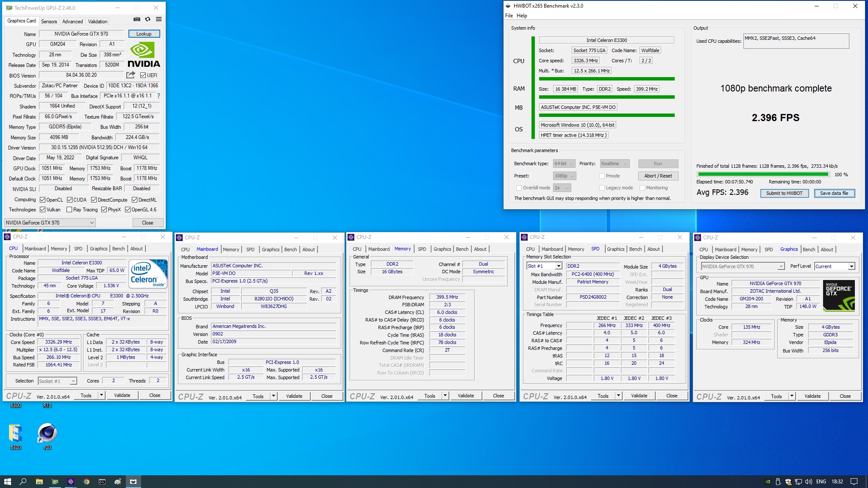Click the BIOS Version field 84.04.36.00.20
868x488 pixels.
tap(81, 75)
